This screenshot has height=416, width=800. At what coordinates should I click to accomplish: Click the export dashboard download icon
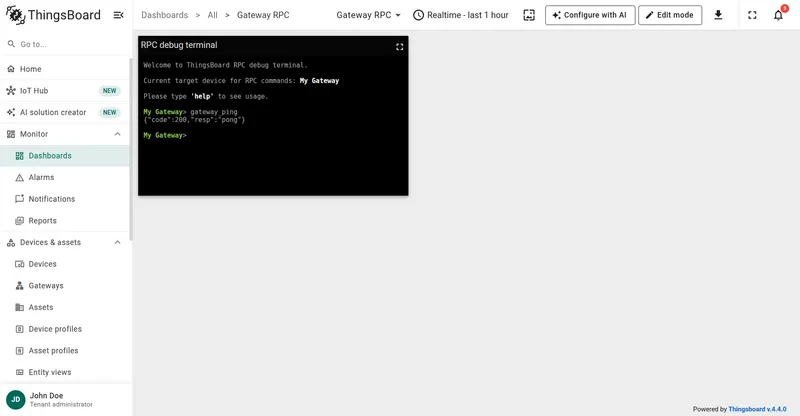click(x=718, y=15)
